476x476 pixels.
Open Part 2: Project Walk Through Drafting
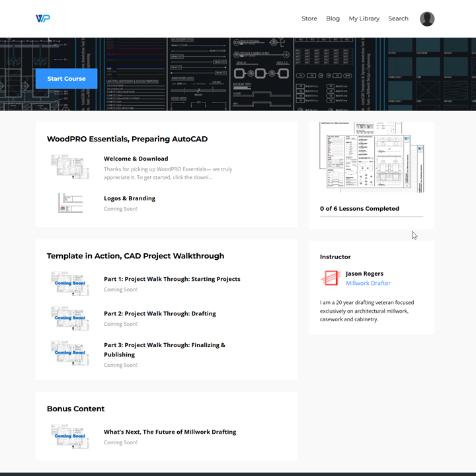point(160,313)
